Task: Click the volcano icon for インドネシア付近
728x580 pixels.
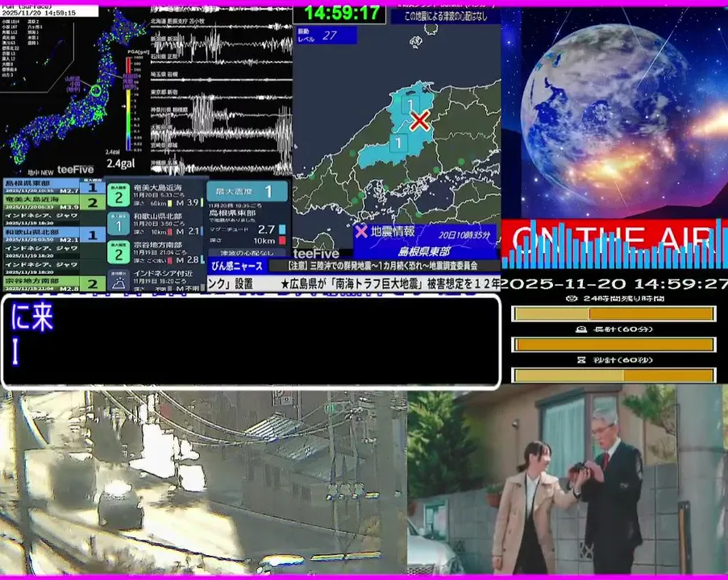Action: click(x=119, y=280)
